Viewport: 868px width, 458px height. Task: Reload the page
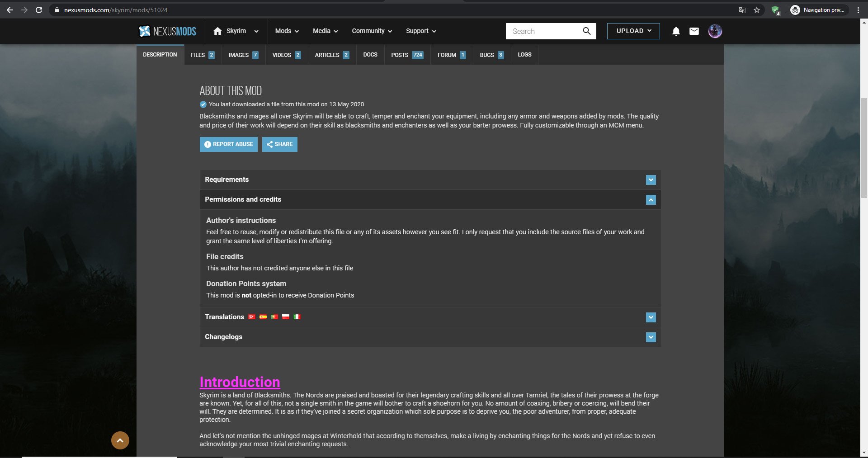tap(39, 9)
